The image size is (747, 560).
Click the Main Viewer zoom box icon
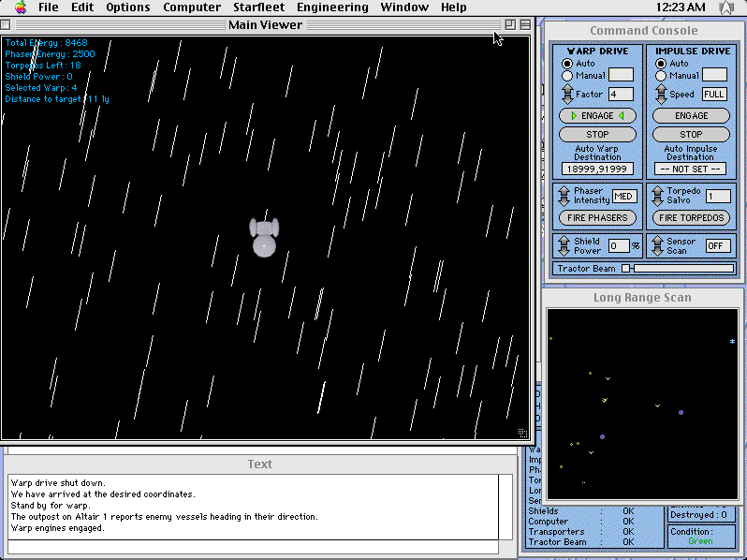pyautogui.click(x=510, y=24)
